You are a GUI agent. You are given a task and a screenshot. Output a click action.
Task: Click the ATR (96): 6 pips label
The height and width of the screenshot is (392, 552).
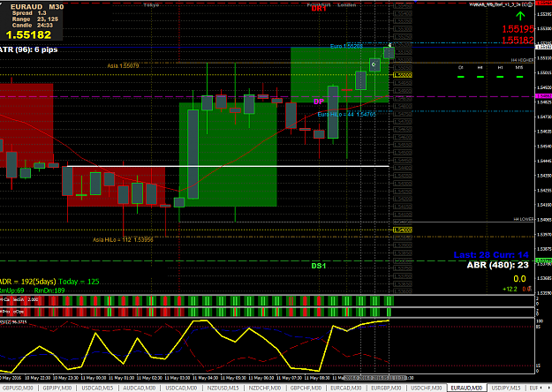[28, 49]
